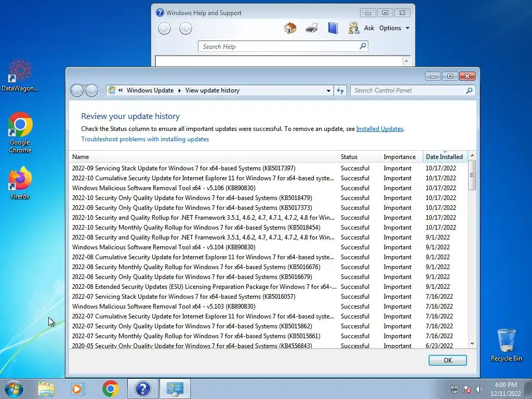Open the Installed Updates link
This screenshot has height=399, width=532.
380,129
